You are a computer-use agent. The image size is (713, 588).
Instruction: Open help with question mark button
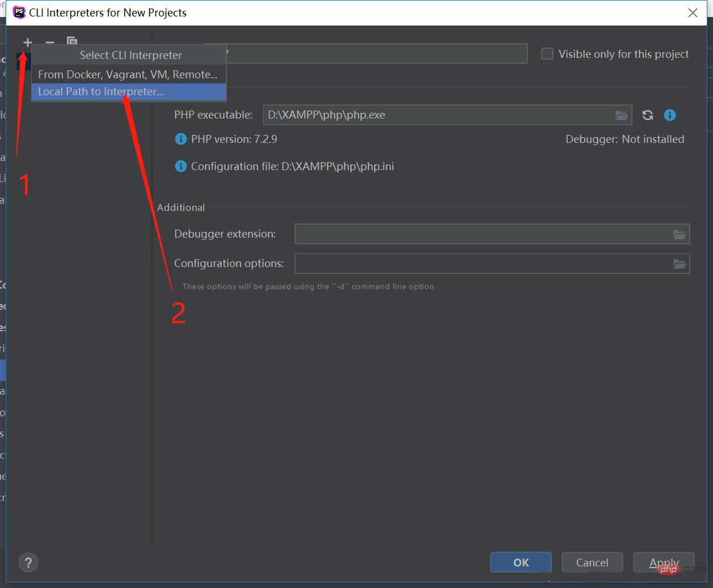[28, 562]
